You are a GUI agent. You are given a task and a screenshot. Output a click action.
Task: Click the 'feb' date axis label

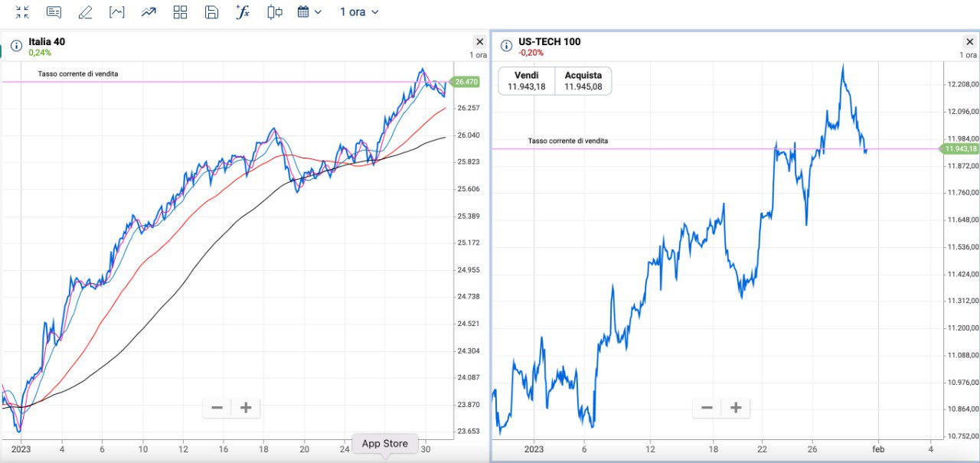(879, 449)
